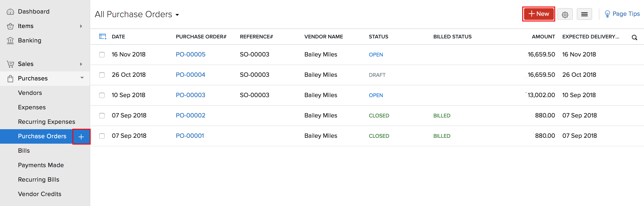Open Bills from the sidebar menu
The height and width of the screenshot is (206, 644).
click(24, 150)
